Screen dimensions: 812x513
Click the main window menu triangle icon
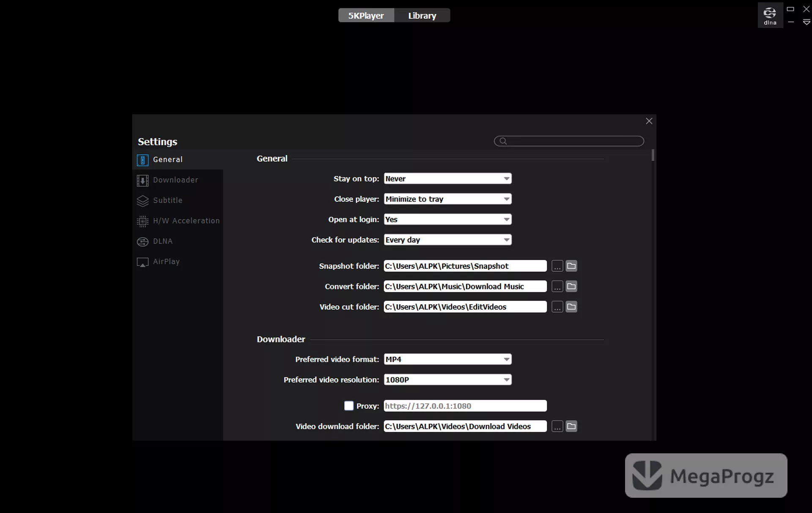click(x=807, y=22)
